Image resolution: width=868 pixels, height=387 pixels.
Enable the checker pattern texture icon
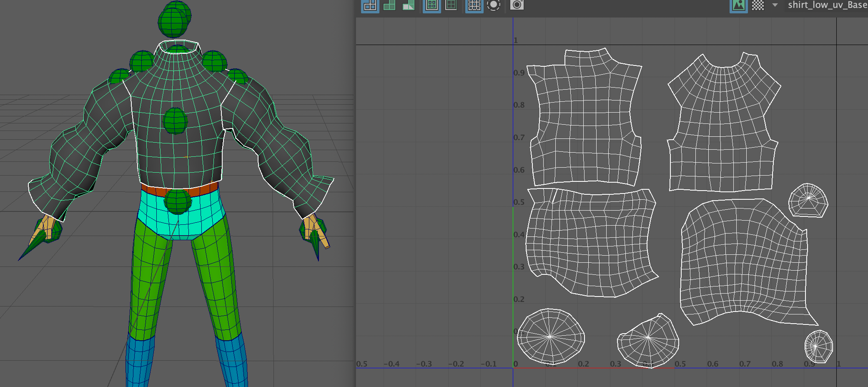pyautogui.click(x=758, y=5)
